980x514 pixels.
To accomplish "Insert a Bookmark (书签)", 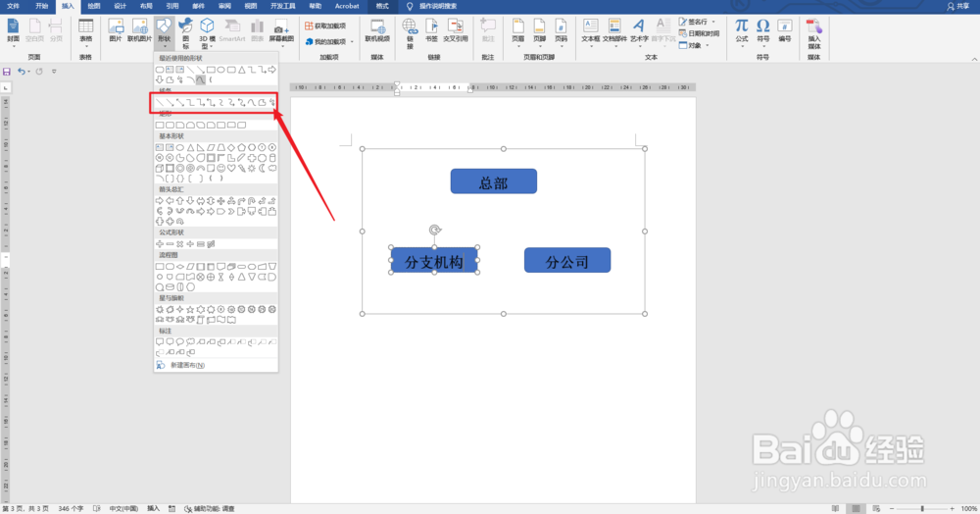I will [431, 30].
